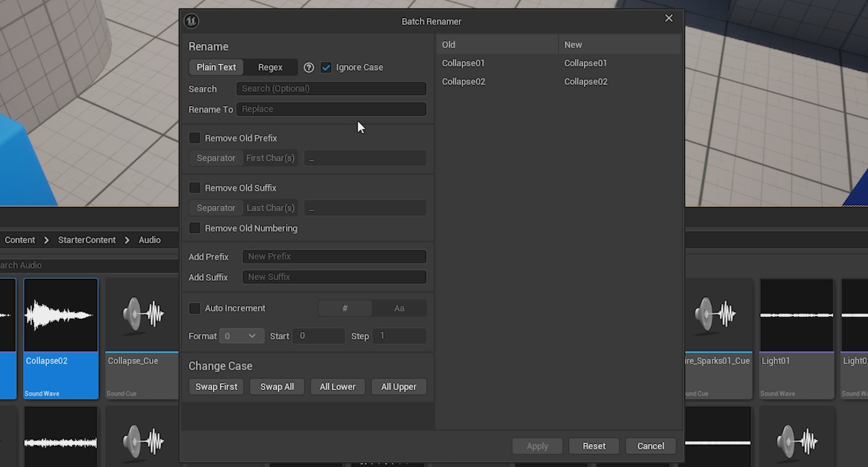
Task: Switch to the Plain Text tab
Action: (216, 67)
